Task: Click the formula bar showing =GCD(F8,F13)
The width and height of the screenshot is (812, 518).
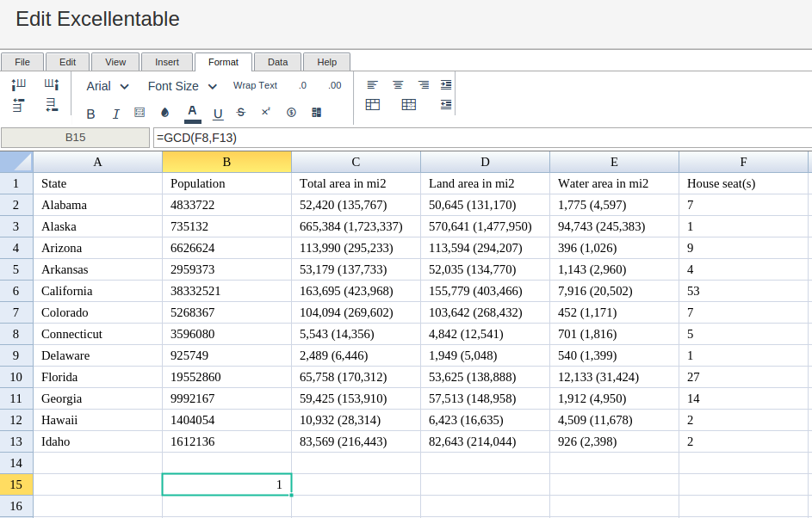Action: [481, 138]
